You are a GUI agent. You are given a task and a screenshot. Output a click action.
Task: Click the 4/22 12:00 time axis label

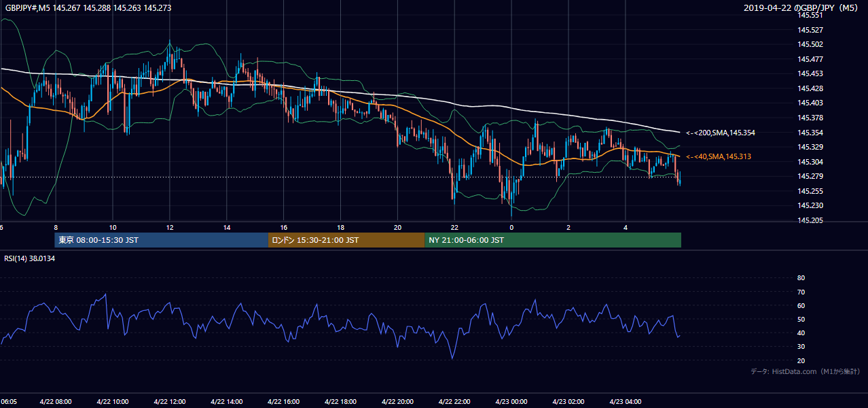170,402
